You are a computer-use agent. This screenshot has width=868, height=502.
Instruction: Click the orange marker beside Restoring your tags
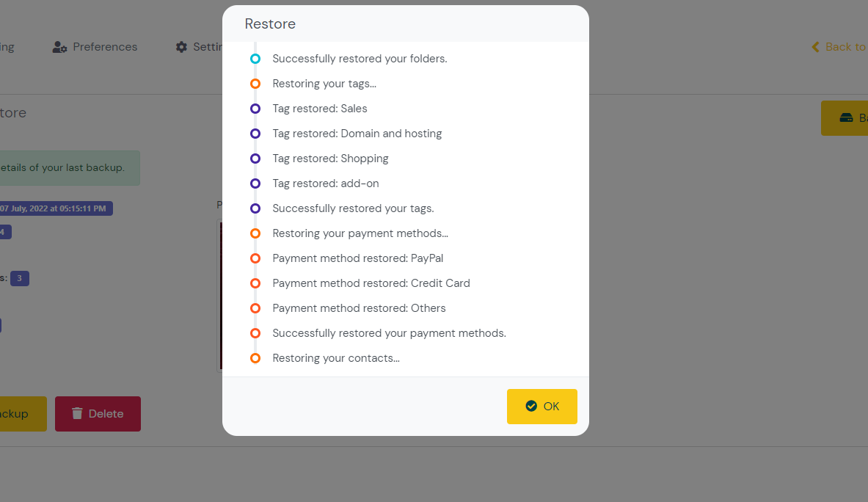point(255,84)
